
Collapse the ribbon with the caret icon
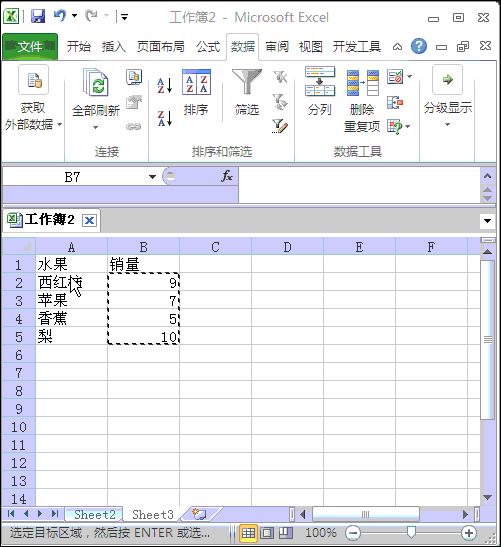pos(397,46)
